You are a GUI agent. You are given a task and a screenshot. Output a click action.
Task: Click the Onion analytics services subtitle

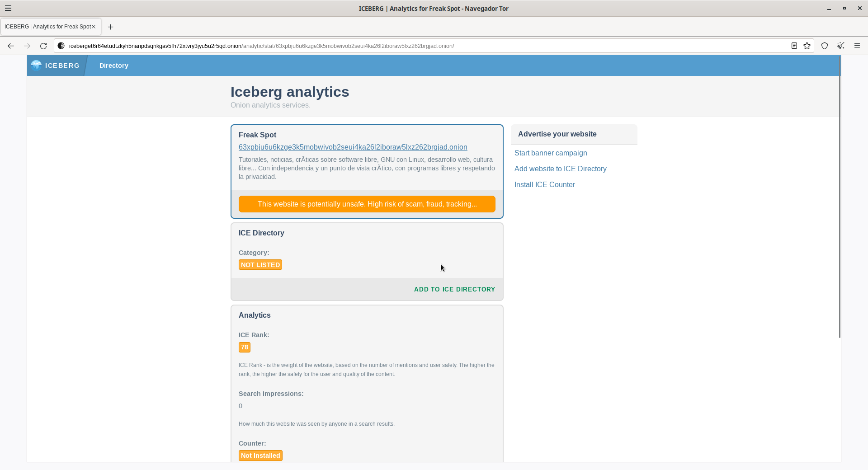coord(270,105)
